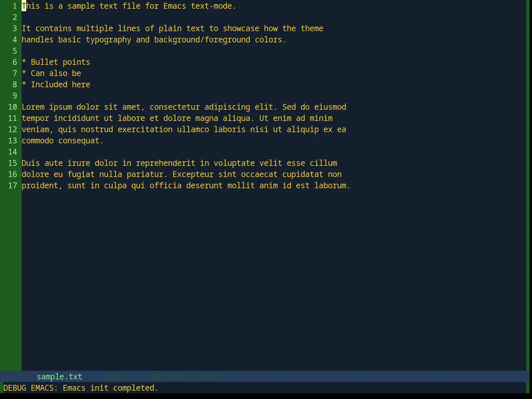Click the "* Included here" line
This screenshot has width=532, height=399.
tap(56, 85)
